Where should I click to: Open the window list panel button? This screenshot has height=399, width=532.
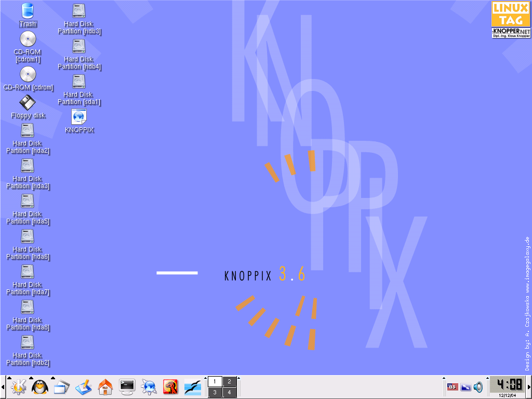pos(61,387)
